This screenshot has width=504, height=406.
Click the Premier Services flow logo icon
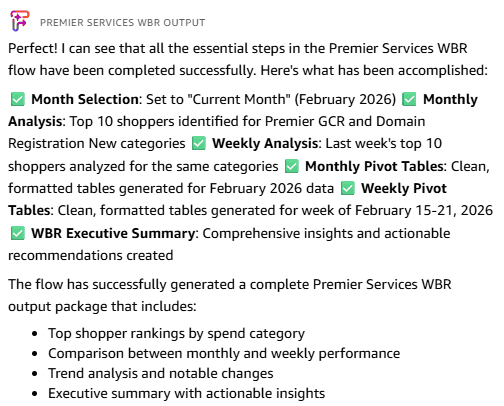(x=20, y=21)
